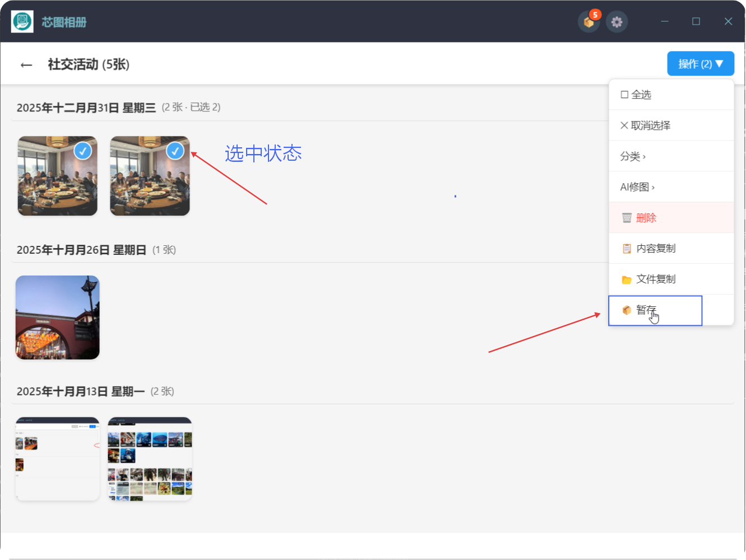Screen dimensions: 746x560
Task: Select the 芯图相册 app logo icon
Action: pyautogui.click(x=22, y=21)
